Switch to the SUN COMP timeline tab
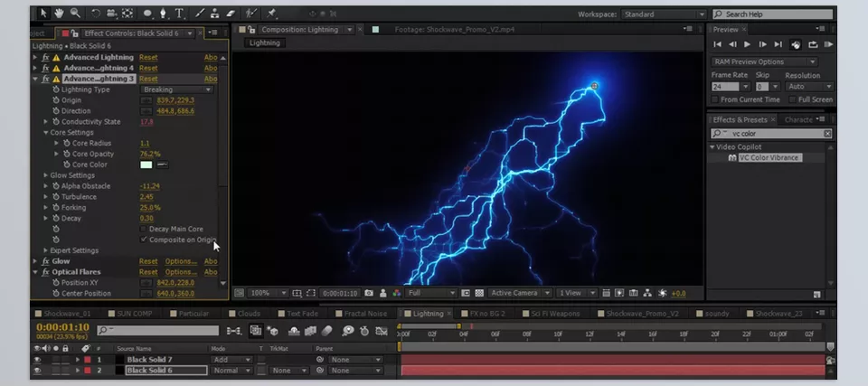This screenshot has width=868, height=386. click(x=135, y=314)
